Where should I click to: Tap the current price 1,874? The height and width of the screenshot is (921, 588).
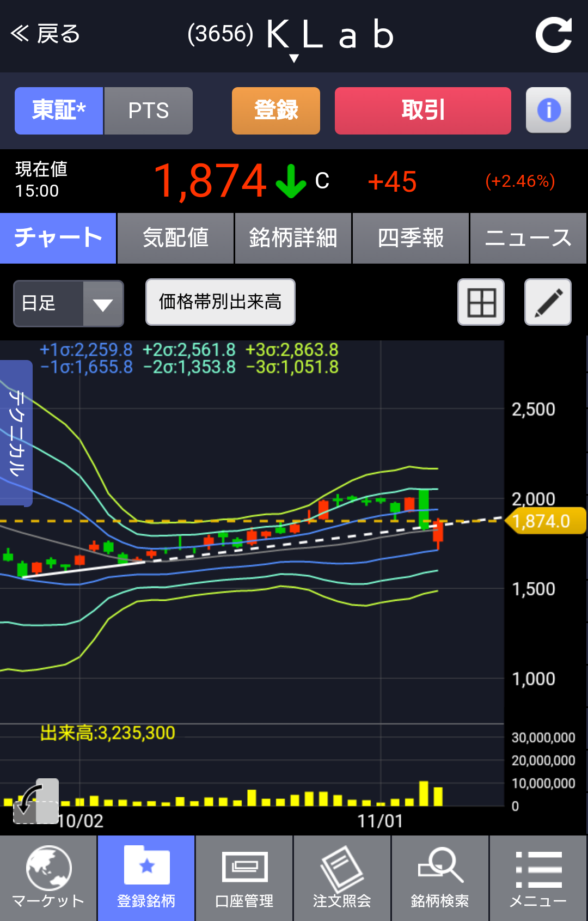211,181
